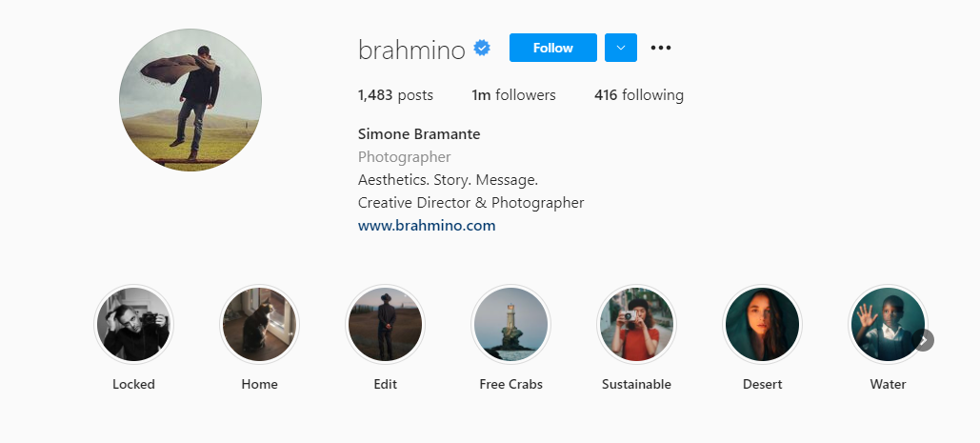
Task: Open the three-dot more options menu
Action: point(661,48)
